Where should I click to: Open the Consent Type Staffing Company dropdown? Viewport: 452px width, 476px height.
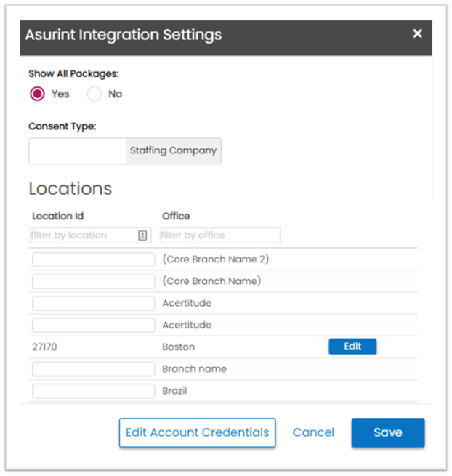[x=125, y=151]
